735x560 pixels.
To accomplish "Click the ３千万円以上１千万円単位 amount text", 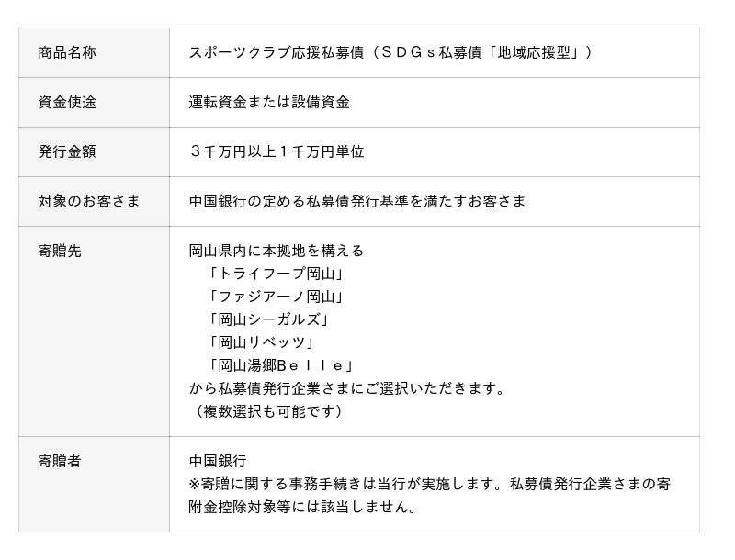I will pyautogui.click(x=277, y=151).
